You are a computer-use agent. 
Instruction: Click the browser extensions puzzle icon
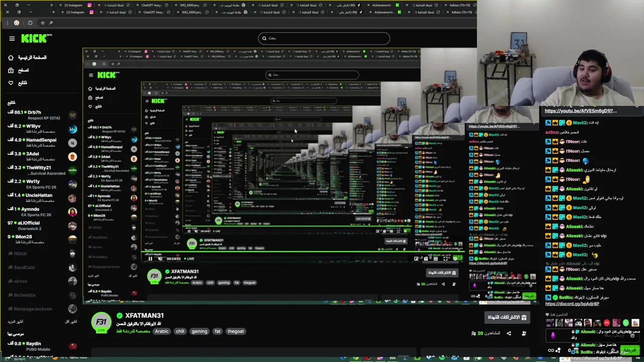[30, 23]
